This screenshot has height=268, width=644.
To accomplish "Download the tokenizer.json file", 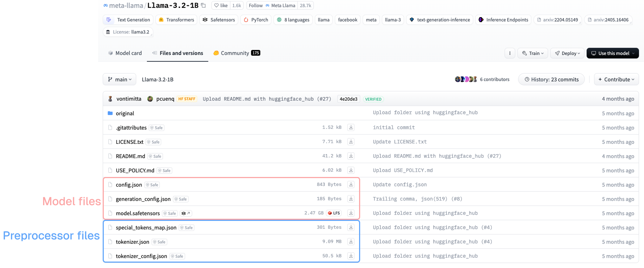I will click(x=351, y=242).
